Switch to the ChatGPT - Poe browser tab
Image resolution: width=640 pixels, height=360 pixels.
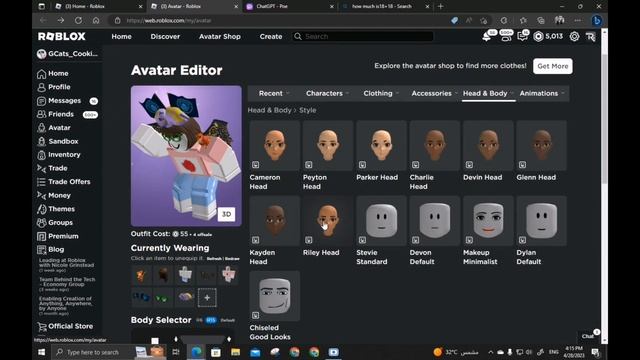pyautogui.click(x=289, y=6)
